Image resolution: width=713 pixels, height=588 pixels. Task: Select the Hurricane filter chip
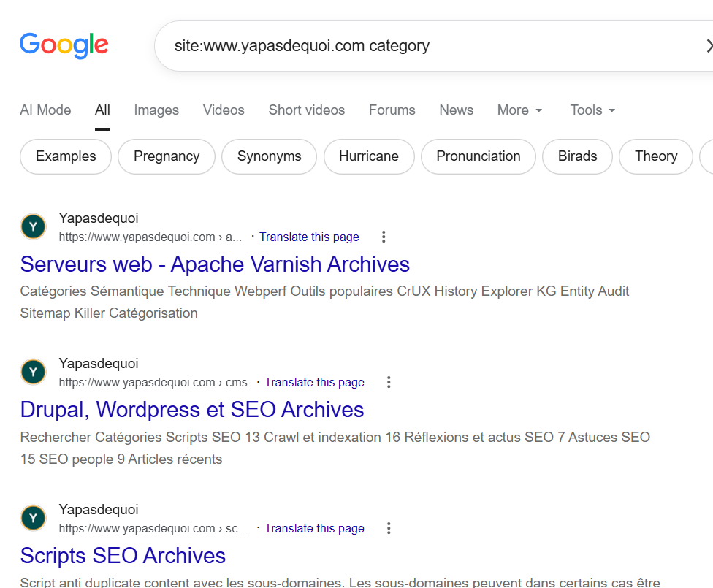(369, 156)
